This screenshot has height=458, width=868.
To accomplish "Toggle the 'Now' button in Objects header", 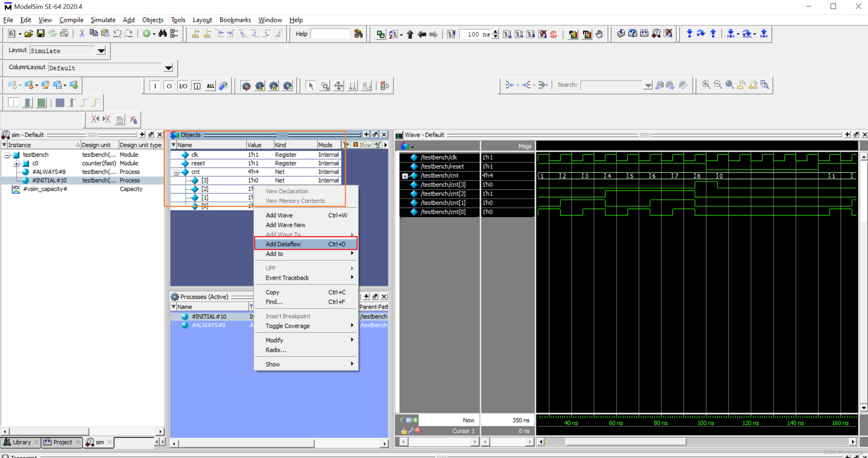I will 362,145.
